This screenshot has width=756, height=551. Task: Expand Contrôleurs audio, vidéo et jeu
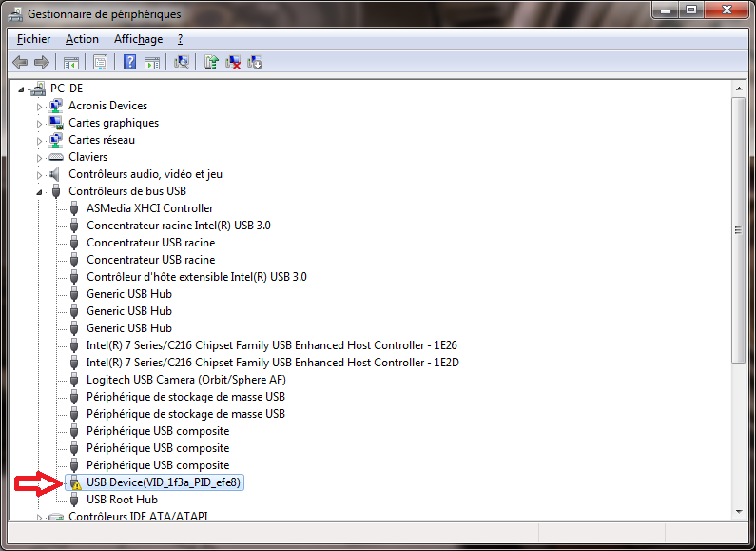point(39,175)
